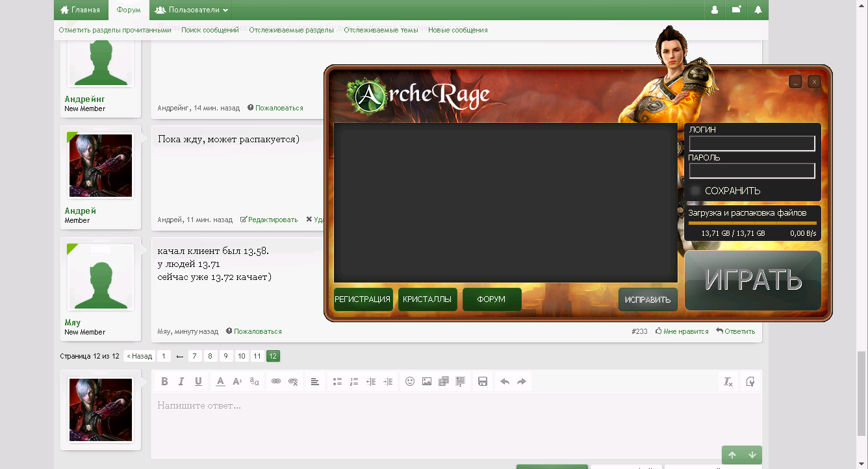Open Отслеживаемые разделы link
The width and height of the screenshot is (868, 469).
[291, 30]
